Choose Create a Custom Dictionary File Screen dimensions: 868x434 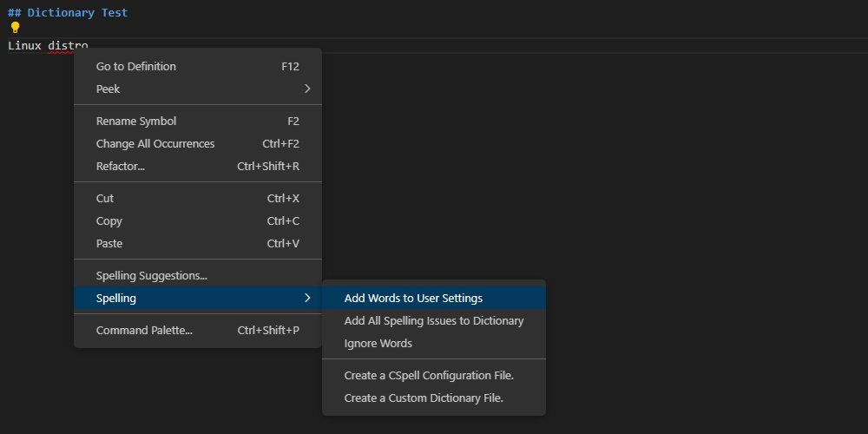[424, 398]
